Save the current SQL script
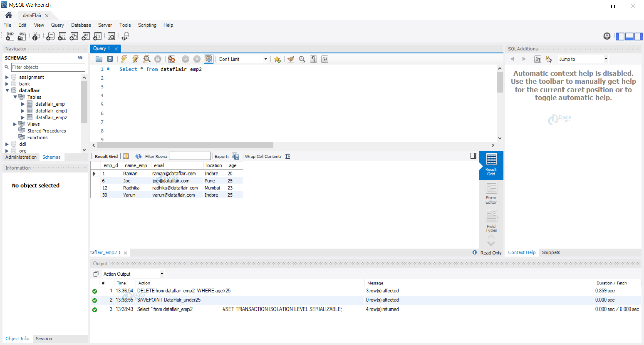The image size is (644, 345). pyautogui.click(x=110, y=59)
